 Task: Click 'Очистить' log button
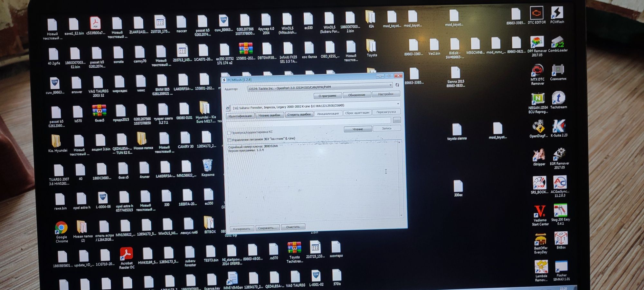coord(293,227)
